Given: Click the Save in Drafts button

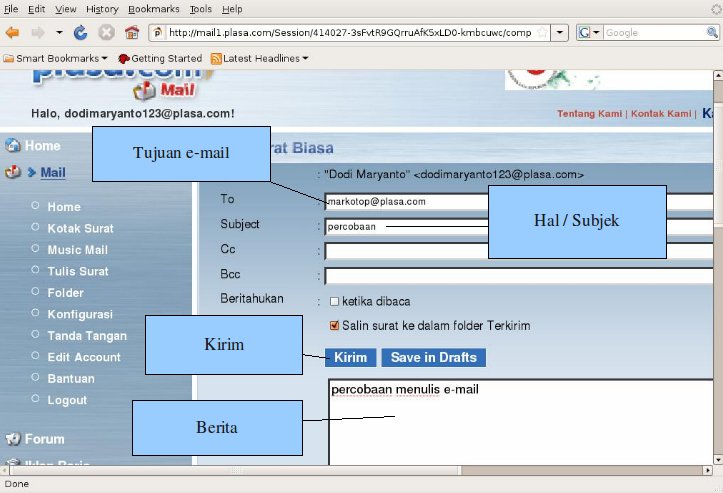Looking at the screenshot, I should pos(433,357).
